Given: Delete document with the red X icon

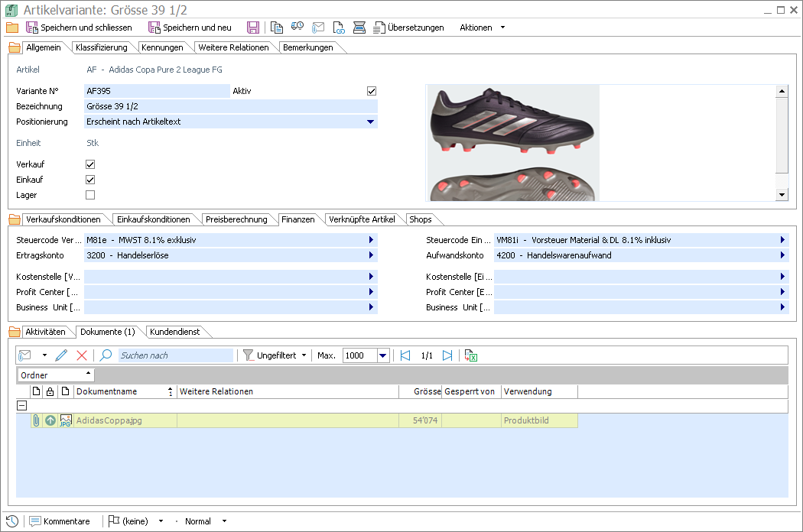Looking at the screenshot, I should coord(82,355).
